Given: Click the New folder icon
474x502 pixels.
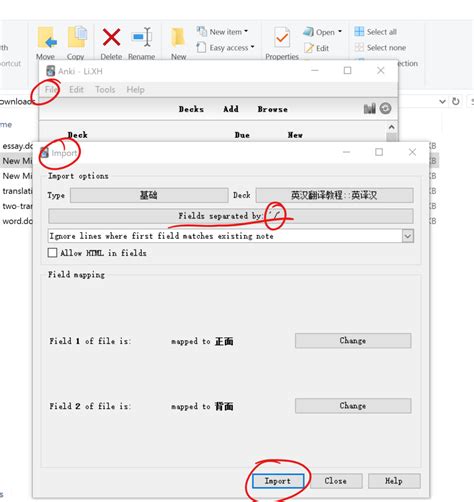Looking at the screenshot, I should tap(178, 37).
